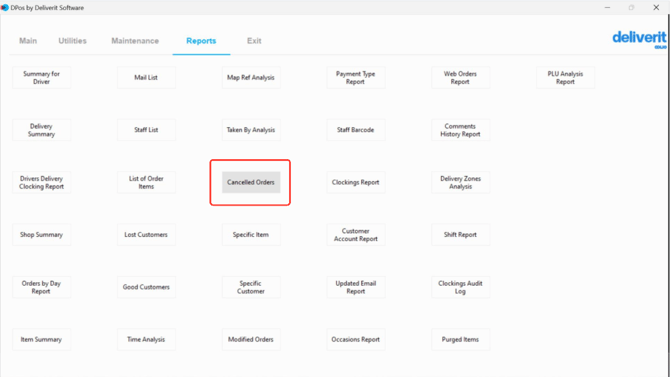View Clockings Audit Log

[x=460, y=287]
